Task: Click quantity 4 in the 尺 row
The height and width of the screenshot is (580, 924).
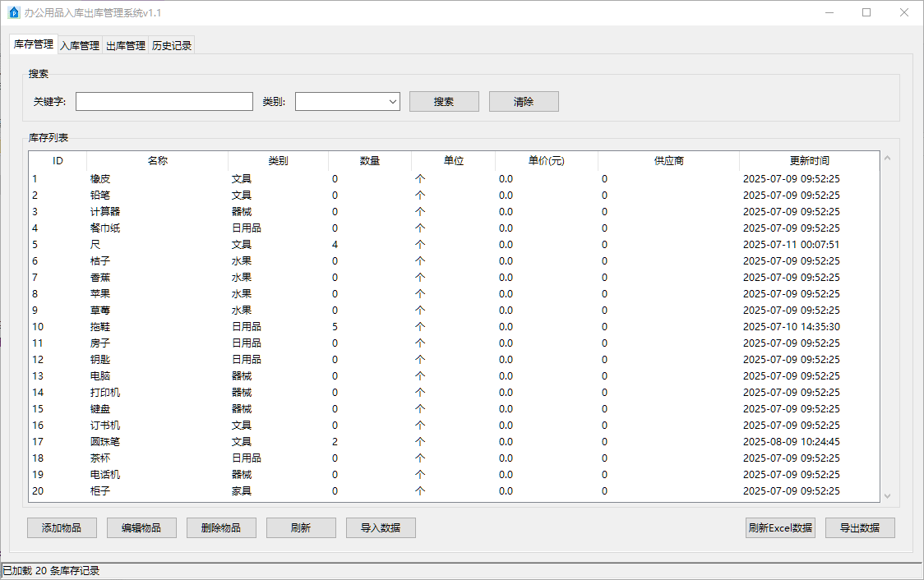Action: click(335, 245)
